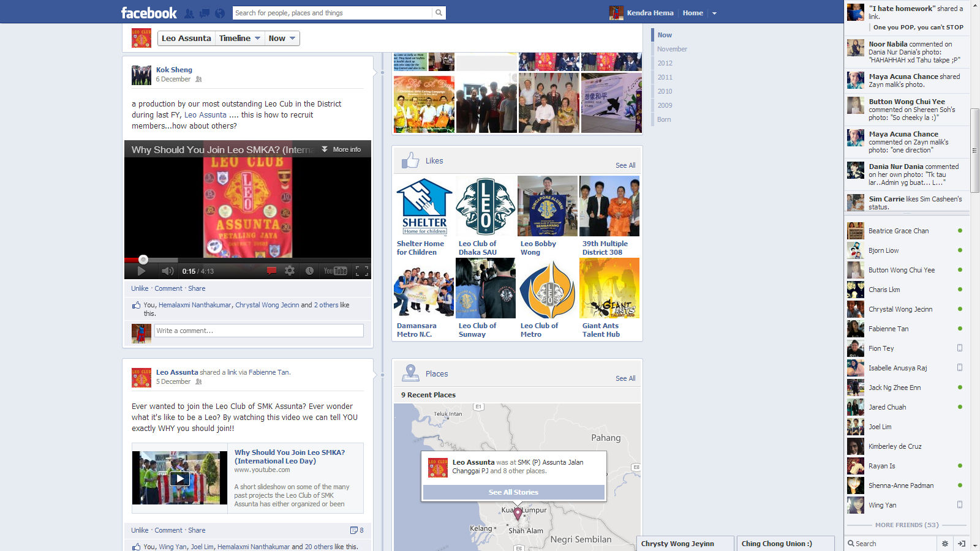Click '2 others' like link

point(326,305)
